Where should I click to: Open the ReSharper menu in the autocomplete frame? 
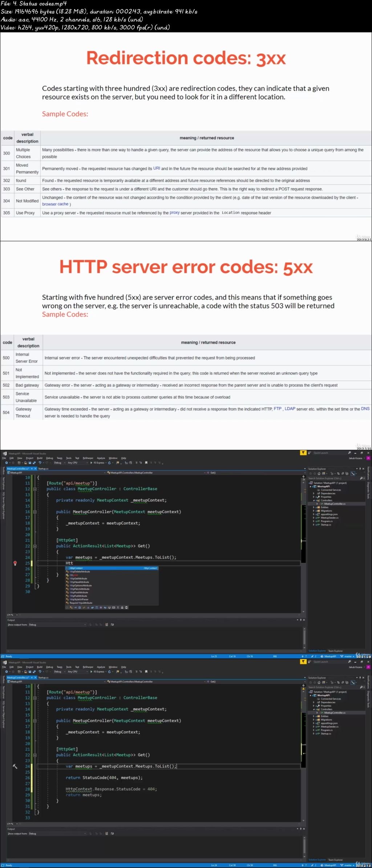[88, 458]
